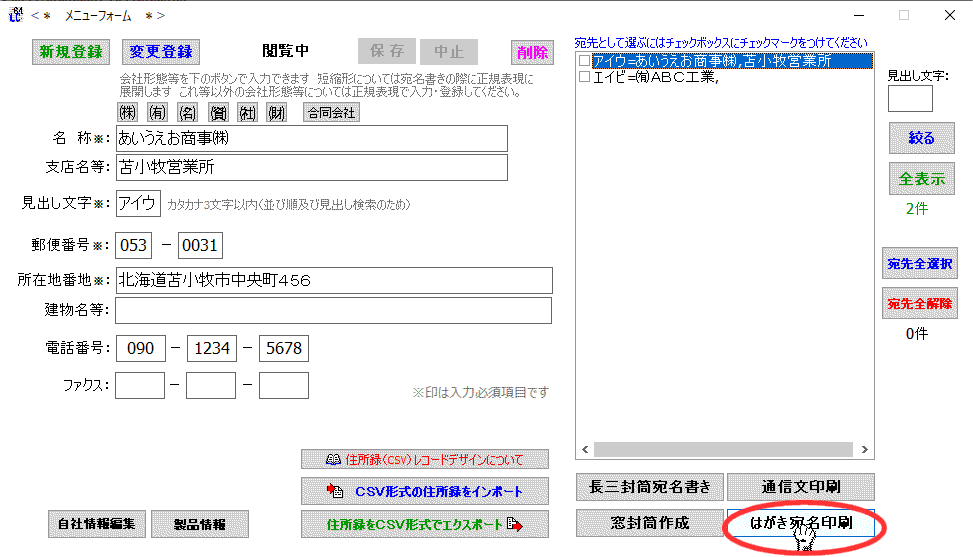This screenshot has width=973, height=557.
Task: Insert the ㈲ company abbreviation symbol
Action: 158,113
